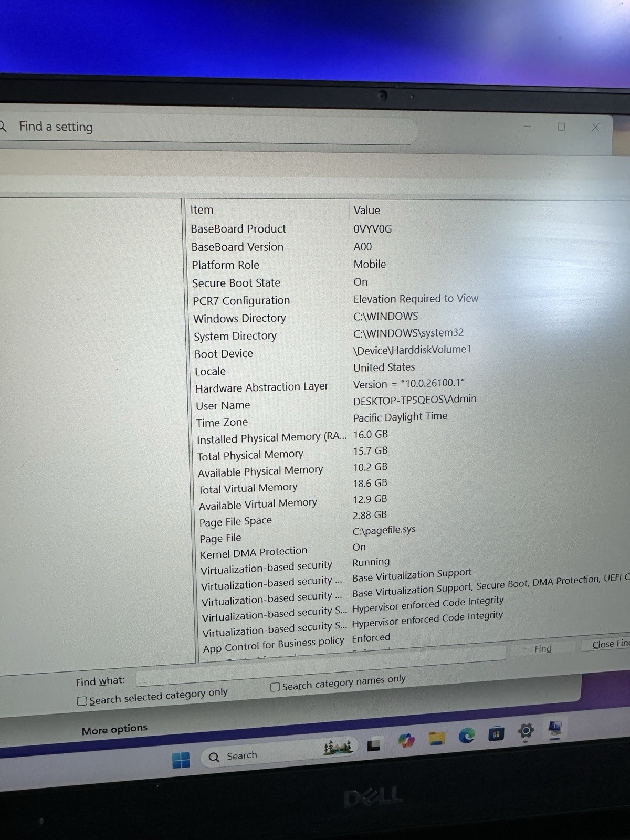The image size is (630, 840).
Task: Close the Settings window
Action: [595, 127]
